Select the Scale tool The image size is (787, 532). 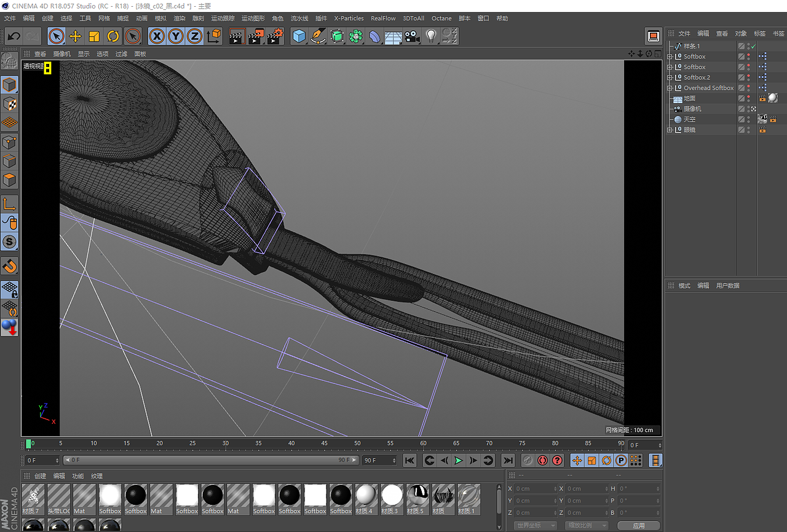point(94,36)
